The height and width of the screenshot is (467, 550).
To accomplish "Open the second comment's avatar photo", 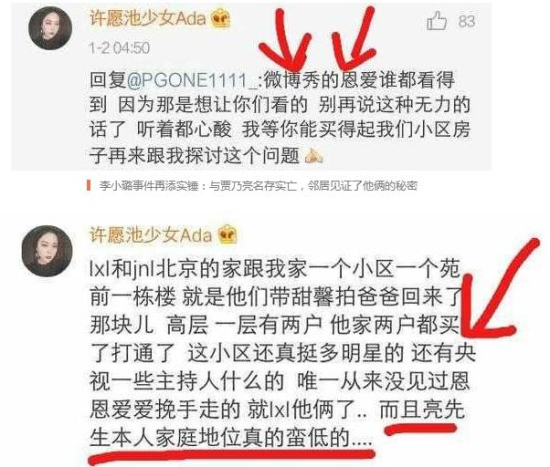I will click(47, 251).
